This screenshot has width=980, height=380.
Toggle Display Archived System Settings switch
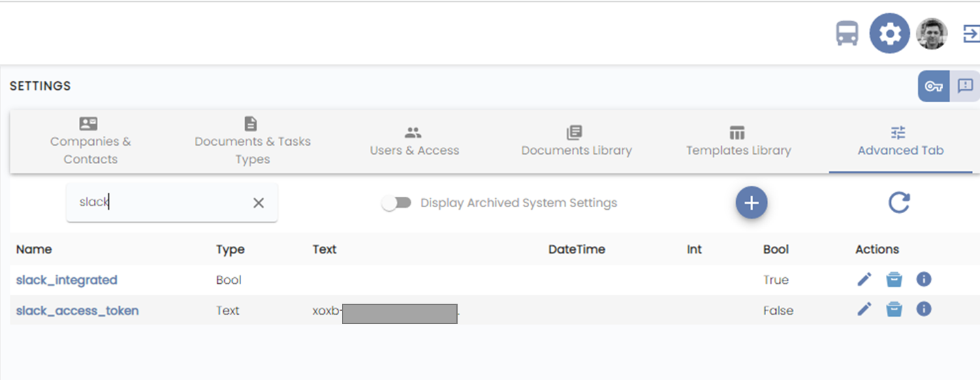coord(396,203)
